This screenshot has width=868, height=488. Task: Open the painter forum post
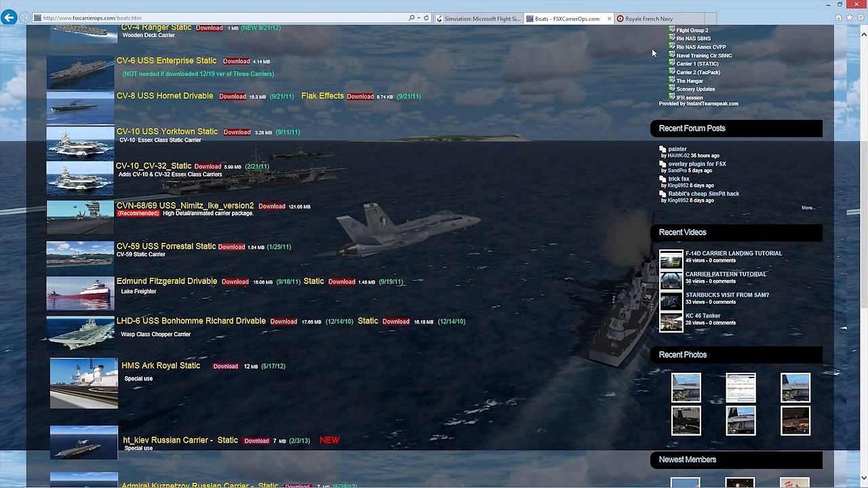tap(677, 149)
